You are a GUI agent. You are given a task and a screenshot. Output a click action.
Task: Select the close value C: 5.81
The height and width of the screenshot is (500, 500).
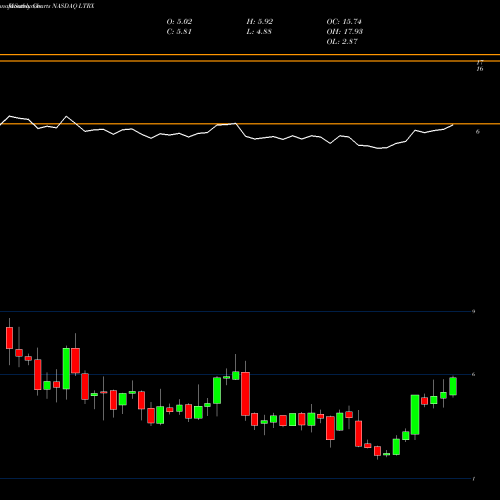tap(179, 32)
